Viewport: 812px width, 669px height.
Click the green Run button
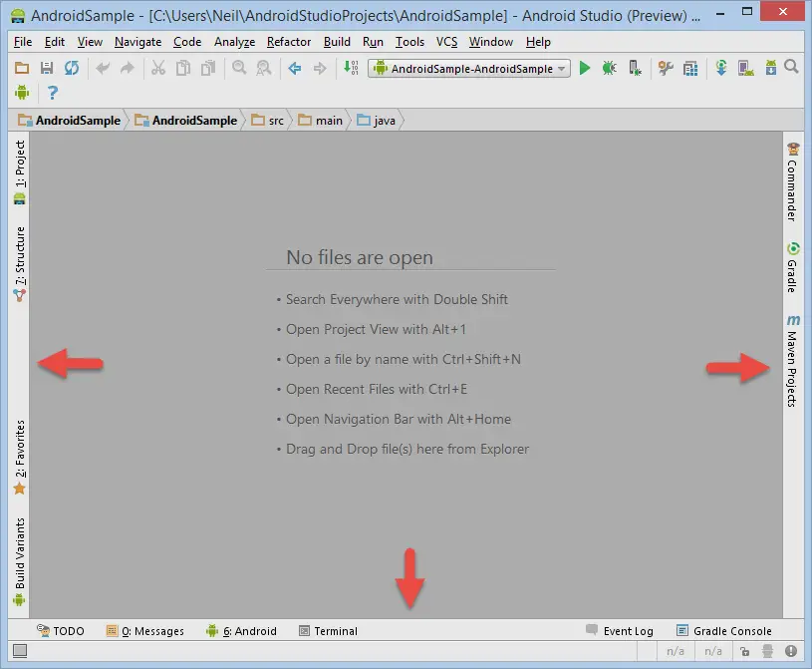click(x=585, y=68)
